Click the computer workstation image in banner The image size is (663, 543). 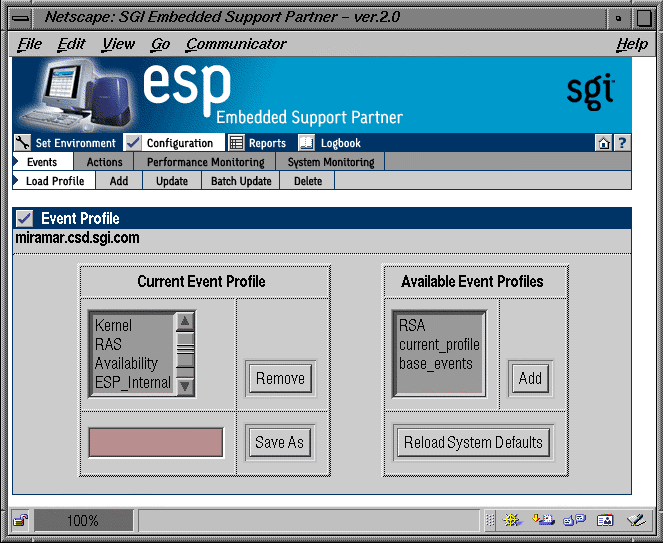click(77, 95)
